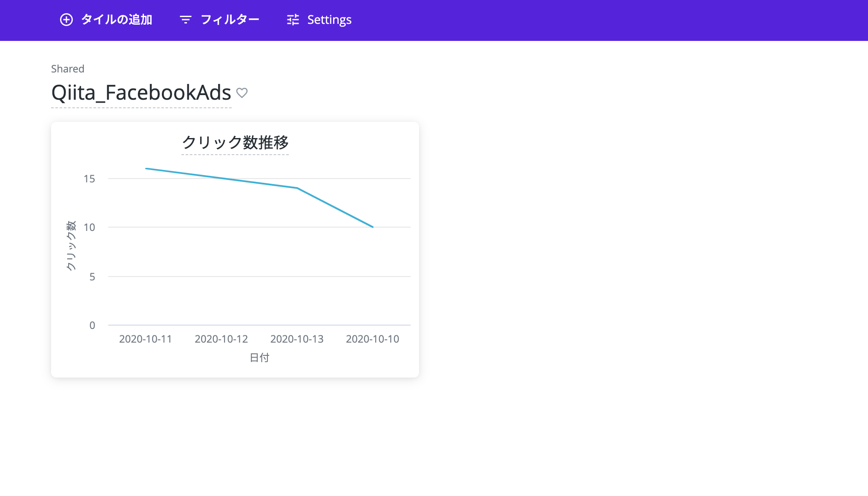Click the 2020-10-11 x-axis label
The width and height of the screenshot is (868, 496).
[146, 339]
